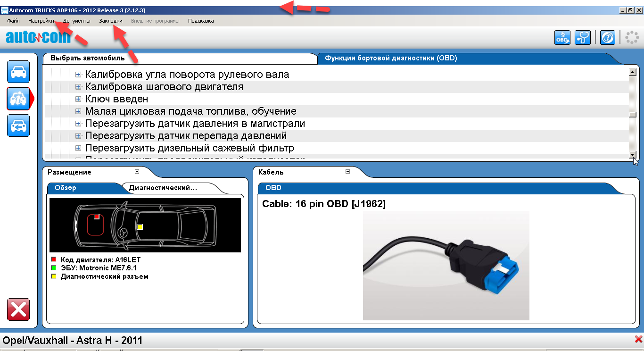Open the Документы menu
644x351 pixels.
[77, 21]
